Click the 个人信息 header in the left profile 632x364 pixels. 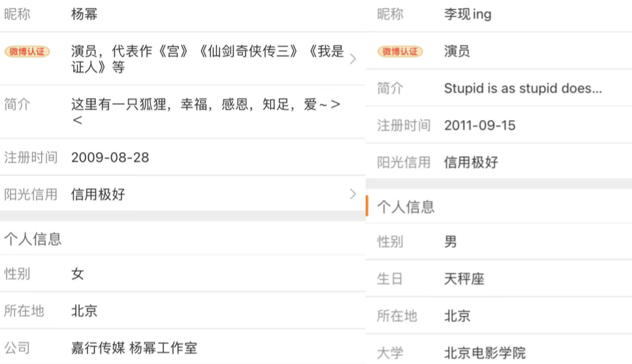33,239
